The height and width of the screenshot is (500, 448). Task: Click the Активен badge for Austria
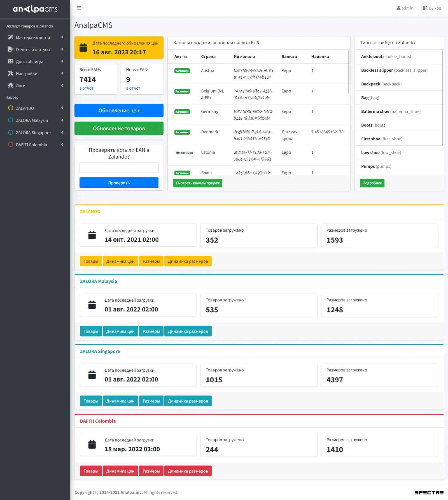pos(182,71)
